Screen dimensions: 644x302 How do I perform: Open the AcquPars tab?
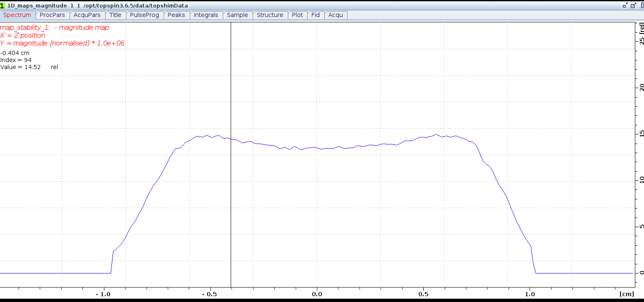(87, 15)
